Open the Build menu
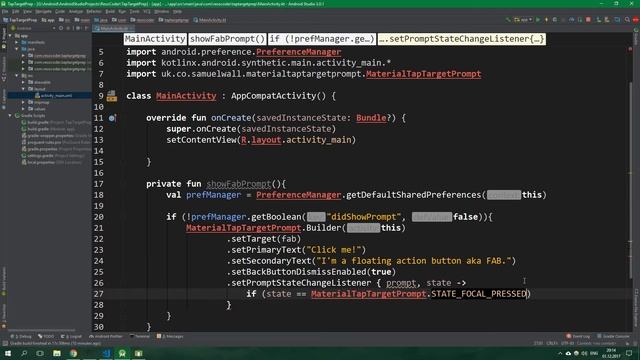Image resolution: width=640 pixels, height=360 pixels. (110, 11)
